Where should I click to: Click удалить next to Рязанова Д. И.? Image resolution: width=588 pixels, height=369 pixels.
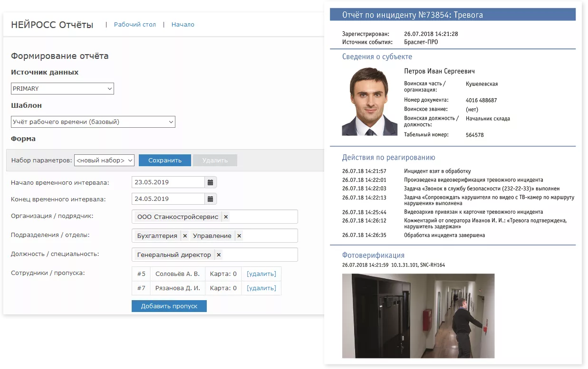[260, 288]
